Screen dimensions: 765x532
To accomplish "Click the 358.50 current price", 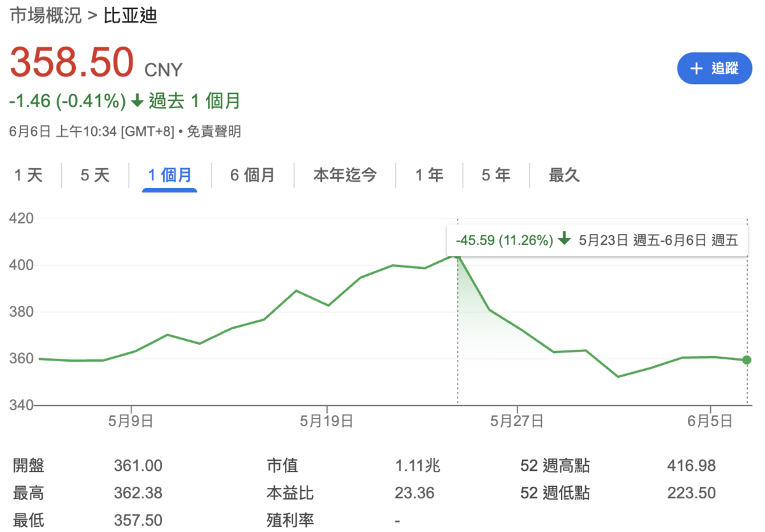I will coord(71,62).
